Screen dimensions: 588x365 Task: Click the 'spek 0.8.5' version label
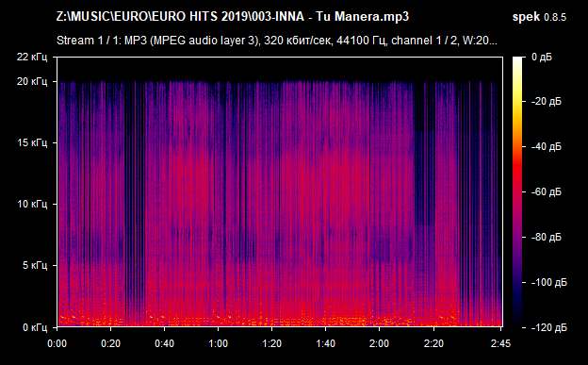click(539, 17)
